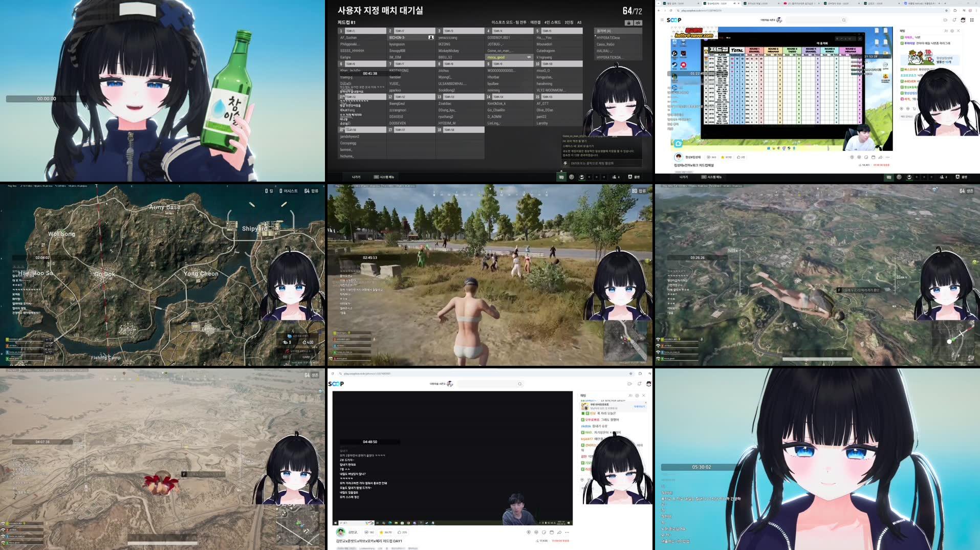Viewport: 980px width, 550px height.
Task: Click the lock icon in custom match lobby
Action: point(628,23)
